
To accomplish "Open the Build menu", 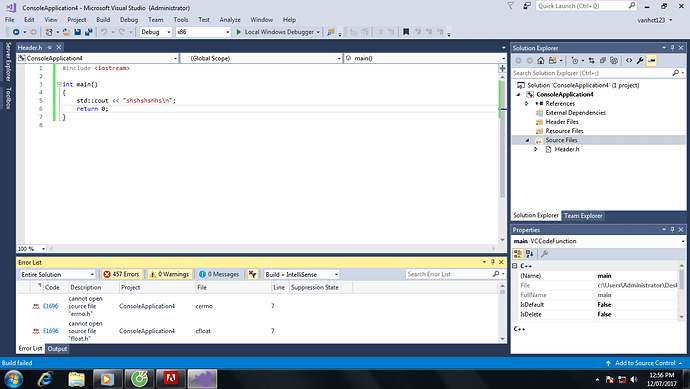I will 103,20.
